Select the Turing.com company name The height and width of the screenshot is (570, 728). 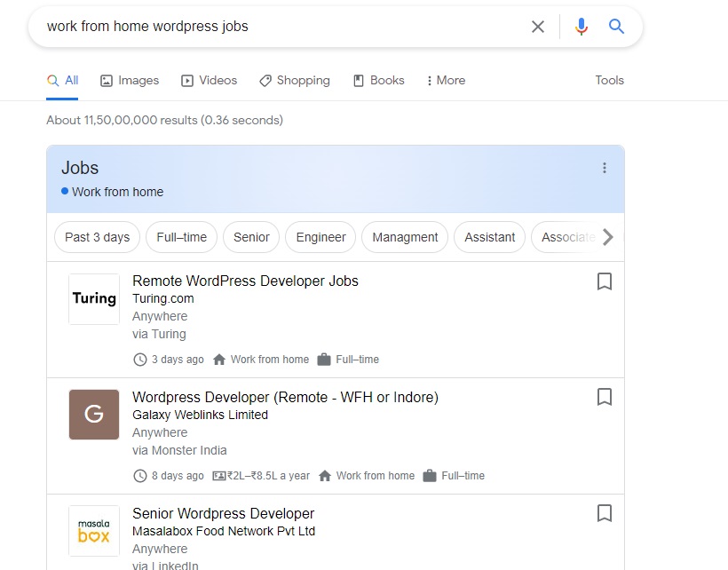tap(163, 298)
